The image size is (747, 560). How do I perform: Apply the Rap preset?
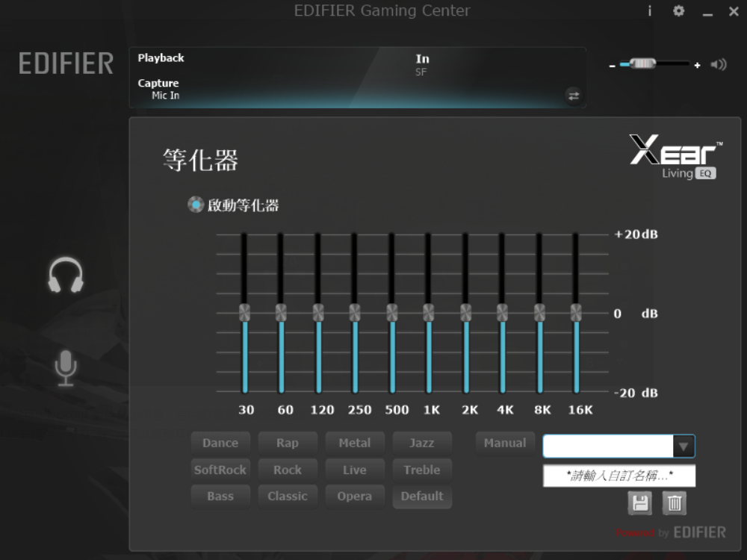click(x=288, y=444)
